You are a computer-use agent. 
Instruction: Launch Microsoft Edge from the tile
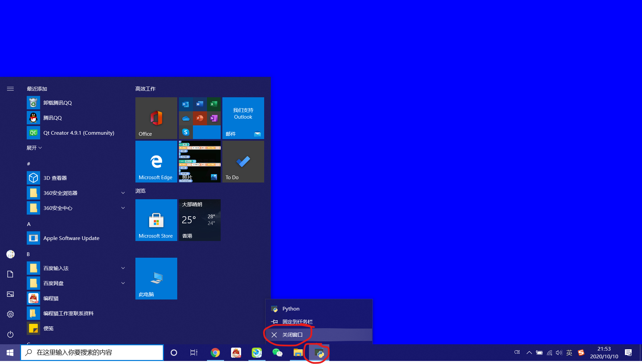156,161
